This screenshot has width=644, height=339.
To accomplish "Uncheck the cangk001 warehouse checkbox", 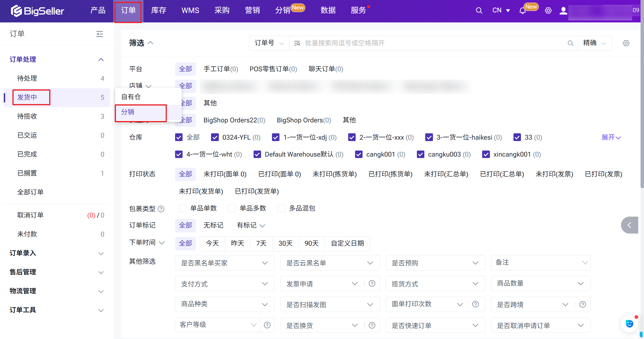I will point(359,155).
